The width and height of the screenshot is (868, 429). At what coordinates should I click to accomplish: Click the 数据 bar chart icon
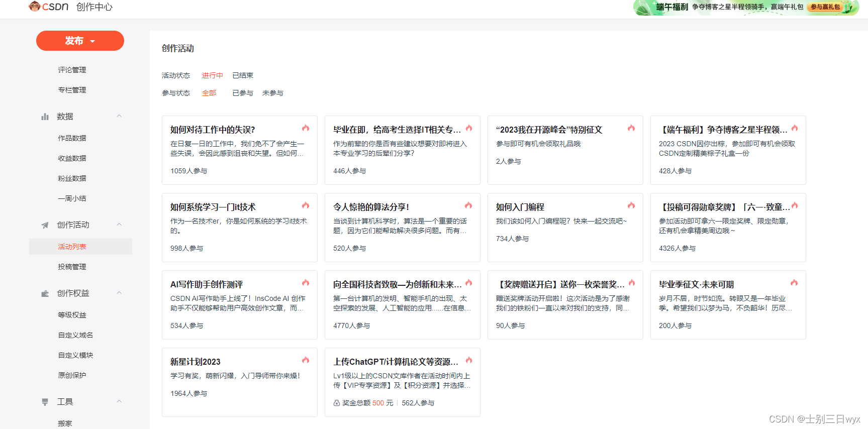pyautogui.click(x=45, y=117)
